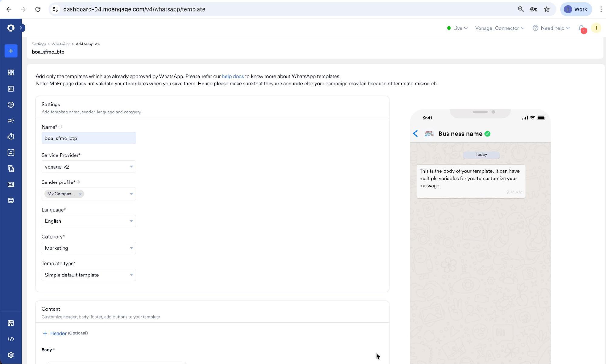The width and height of the screenshot is (606, 364).
Task: Open the Sender profile dropdown arrow
Action: pyautogui.click(x=131, y=194)
